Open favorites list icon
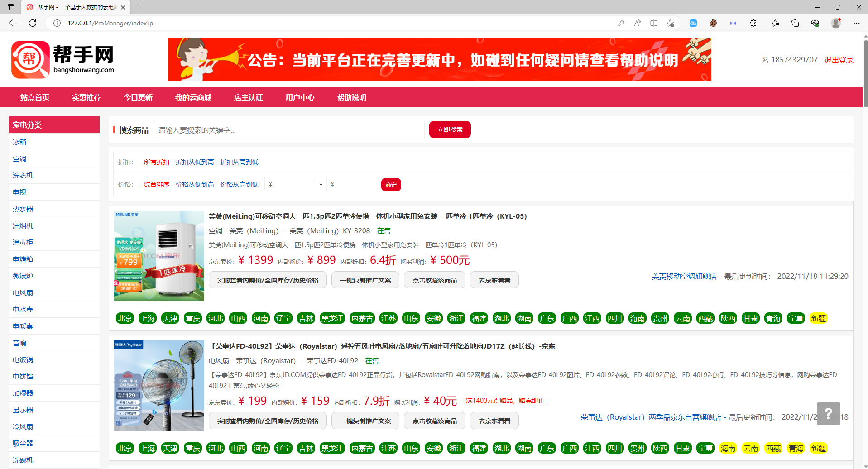Image resolution: width=868 pixels, height=469 pixels. pos(775,23)
